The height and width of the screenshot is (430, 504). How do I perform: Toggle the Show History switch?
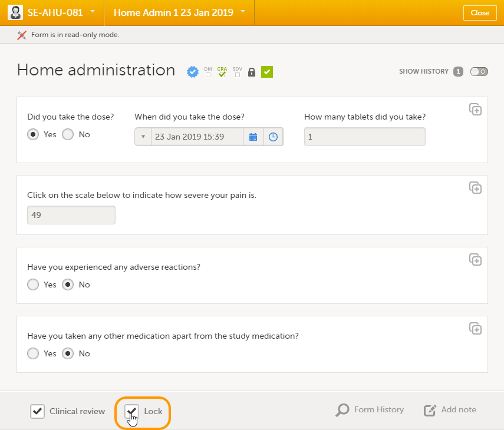click(x=479, y=72)
